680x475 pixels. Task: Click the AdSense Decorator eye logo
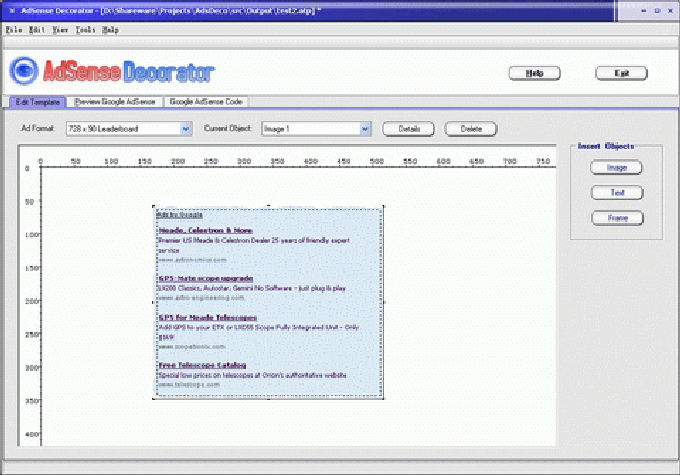click(24, 71)
